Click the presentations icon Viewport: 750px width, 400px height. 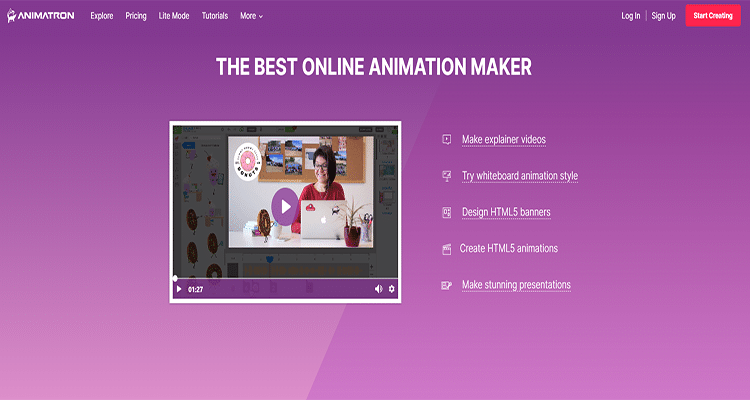pyautogui.click(x=446, y=285)
